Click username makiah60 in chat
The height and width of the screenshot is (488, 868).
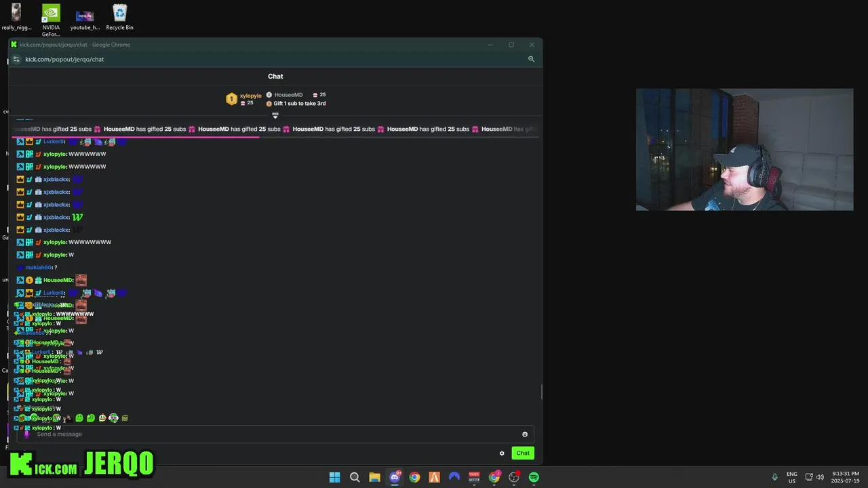[39, 267]
